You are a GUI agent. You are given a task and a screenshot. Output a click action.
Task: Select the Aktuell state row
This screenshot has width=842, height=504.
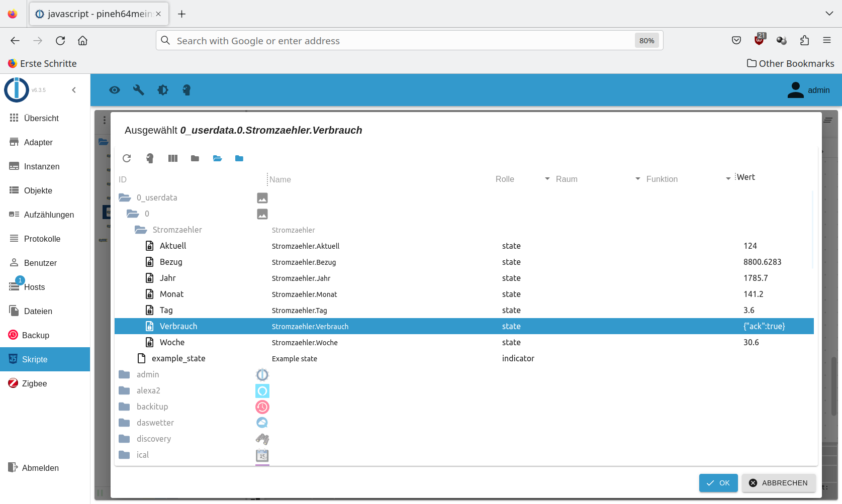point(464,246)
